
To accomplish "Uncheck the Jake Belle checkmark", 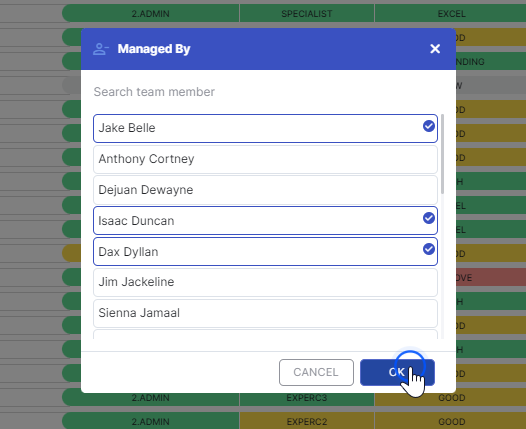I will pos(429,126).
